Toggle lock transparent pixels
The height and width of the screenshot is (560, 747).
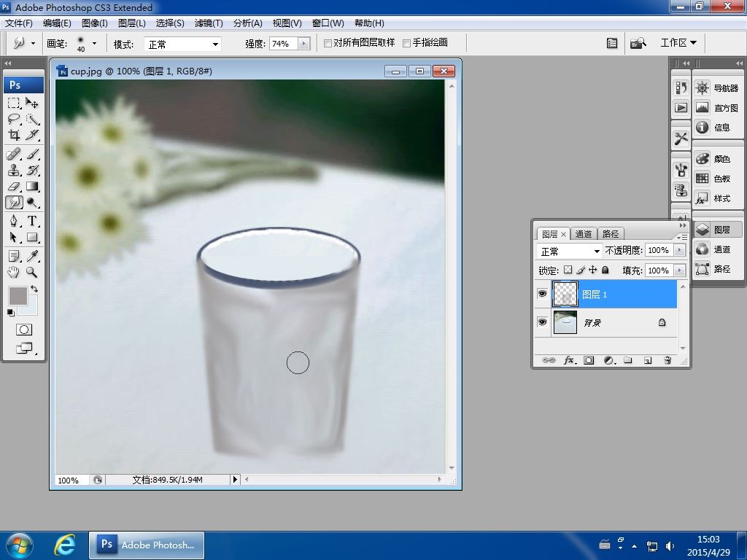click(x=568, y=270)
